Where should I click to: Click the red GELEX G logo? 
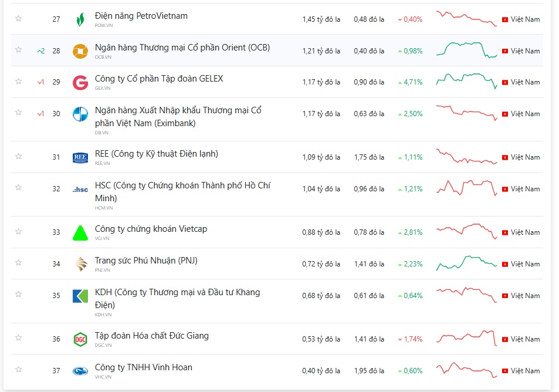point(80,82)
